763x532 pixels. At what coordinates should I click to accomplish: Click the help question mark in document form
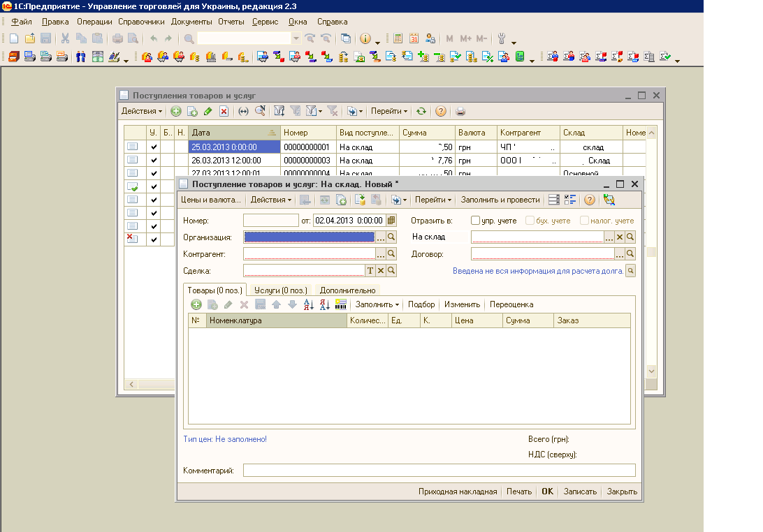[x=589, y=200]
